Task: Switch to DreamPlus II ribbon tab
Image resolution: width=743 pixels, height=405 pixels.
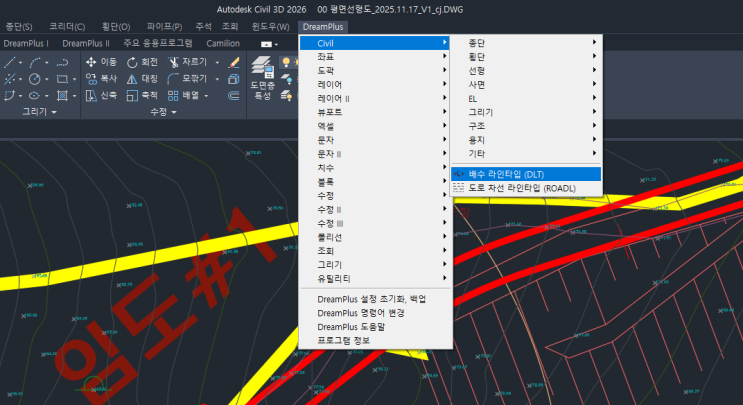Action: [86, 43]
